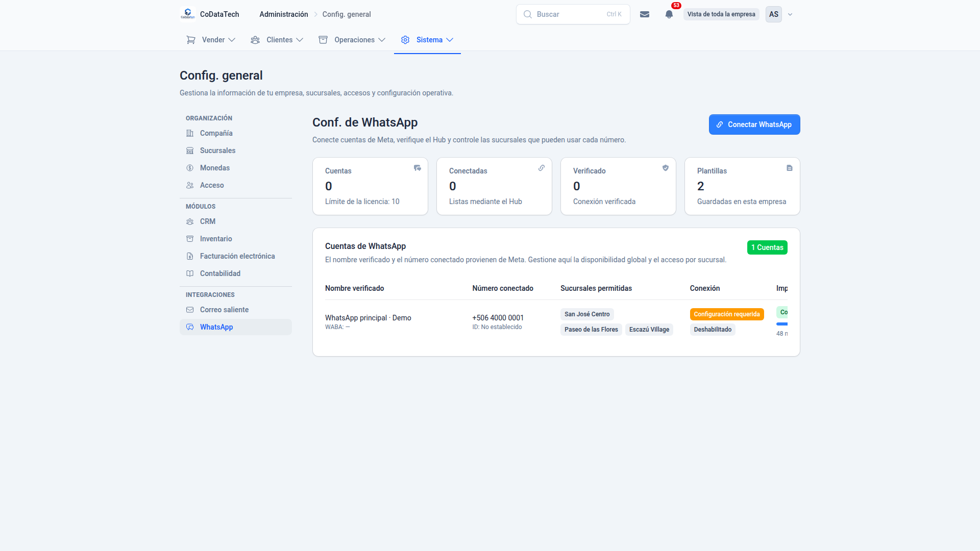Click the Configuración requerida status badge
The image size is (980, 551).
click(727, 314)
